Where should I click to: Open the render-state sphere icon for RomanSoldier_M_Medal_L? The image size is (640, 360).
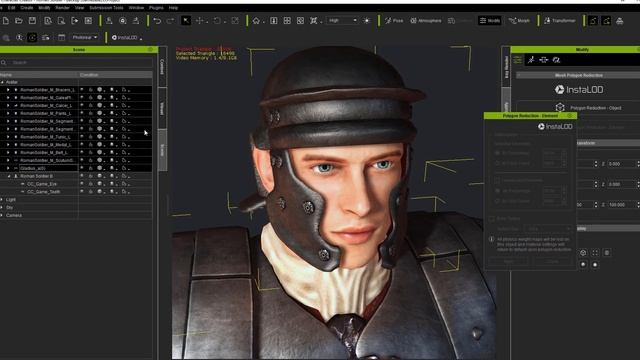pos(100,144)
